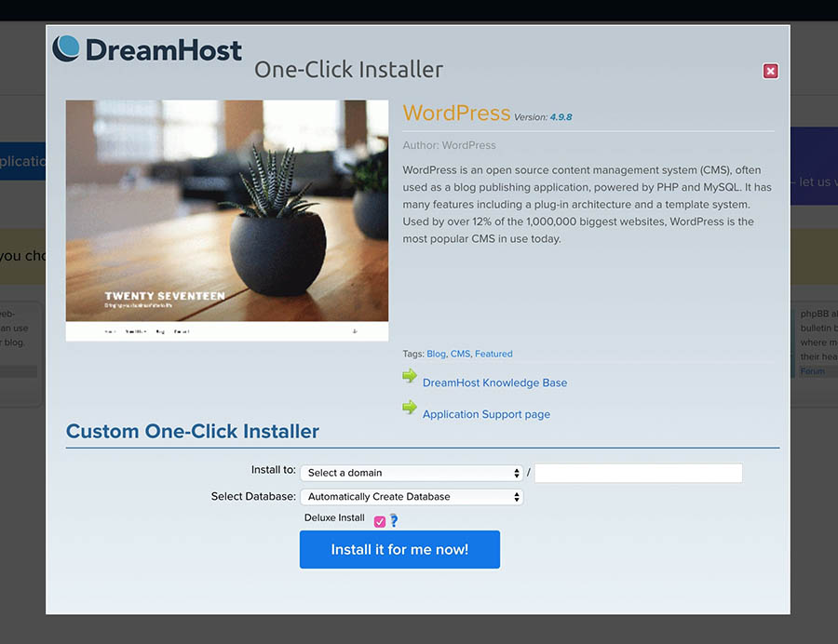Click the CMS tag link

[460, 354]
